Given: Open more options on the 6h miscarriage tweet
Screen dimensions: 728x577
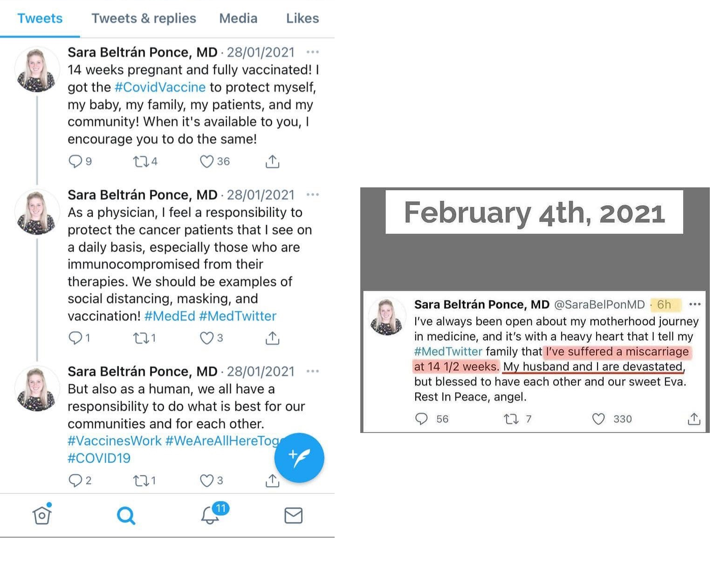Looking at the screenshot, I should 695,304.
